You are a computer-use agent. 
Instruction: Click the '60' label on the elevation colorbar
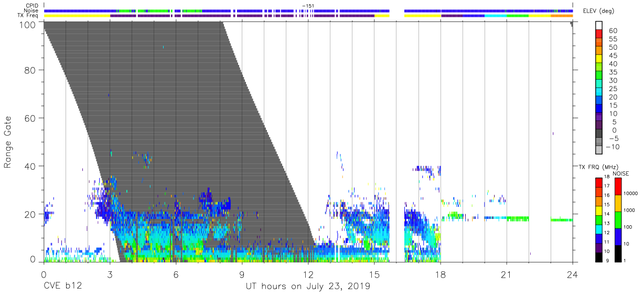[613, 31]
